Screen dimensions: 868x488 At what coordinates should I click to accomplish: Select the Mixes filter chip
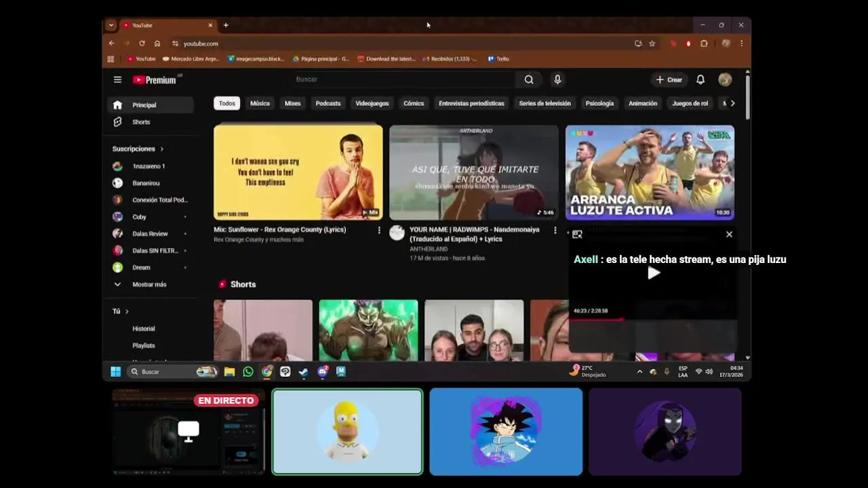point(292,104)
